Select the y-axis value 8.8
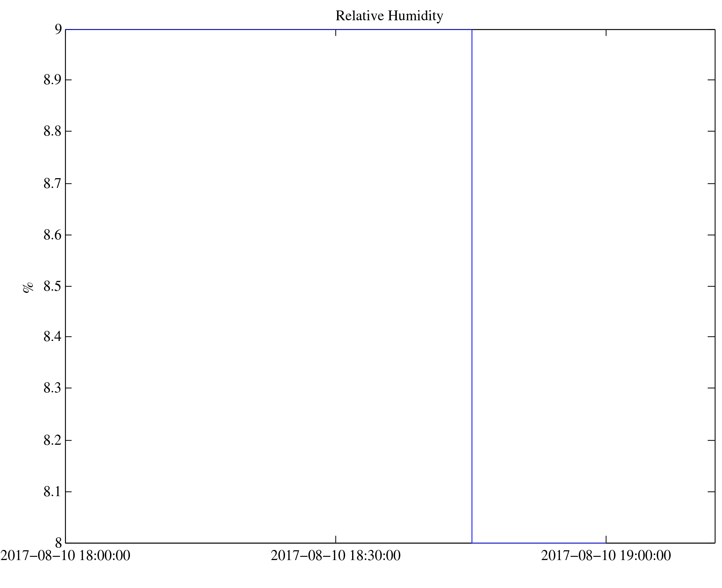This screenshot has width=722, height=588. [53, 131]
